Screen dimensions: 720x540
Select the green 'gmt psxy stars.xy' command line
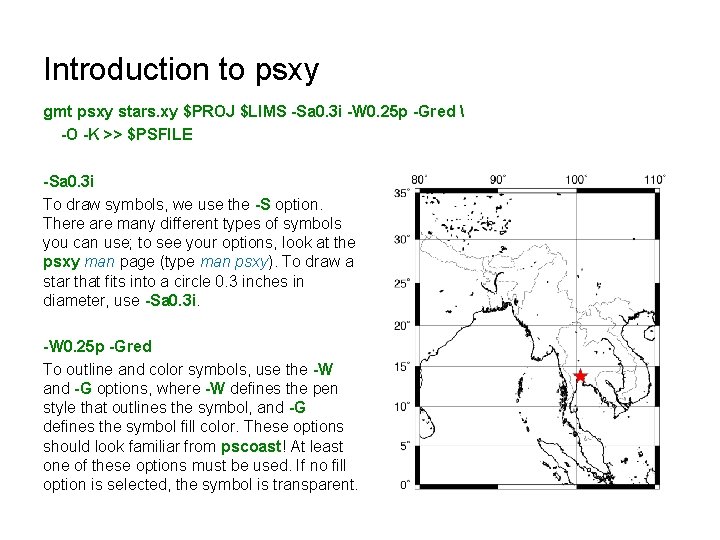pos(254,112)
